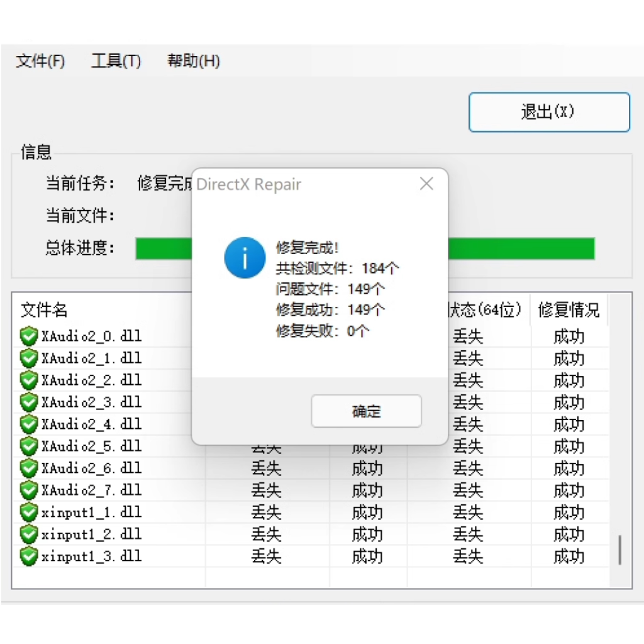Click 成功 in 修复情况 column for xinput1_3.dll
Image resolution: width=644 pixels, height=644 pixels.
point(569,557)
